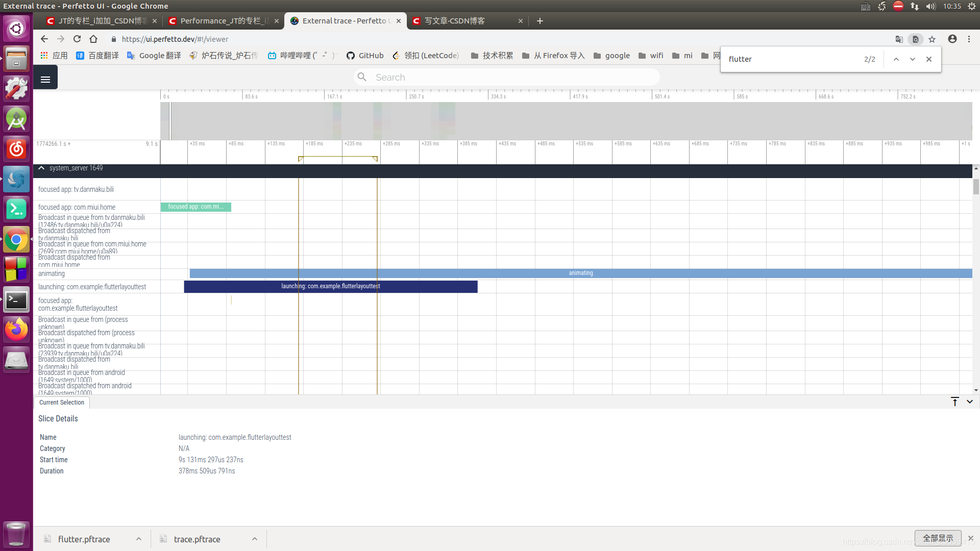Collapse the Current Selection details panel
The height and width of the screenshot is (551, 980).
tap(970, 402)
